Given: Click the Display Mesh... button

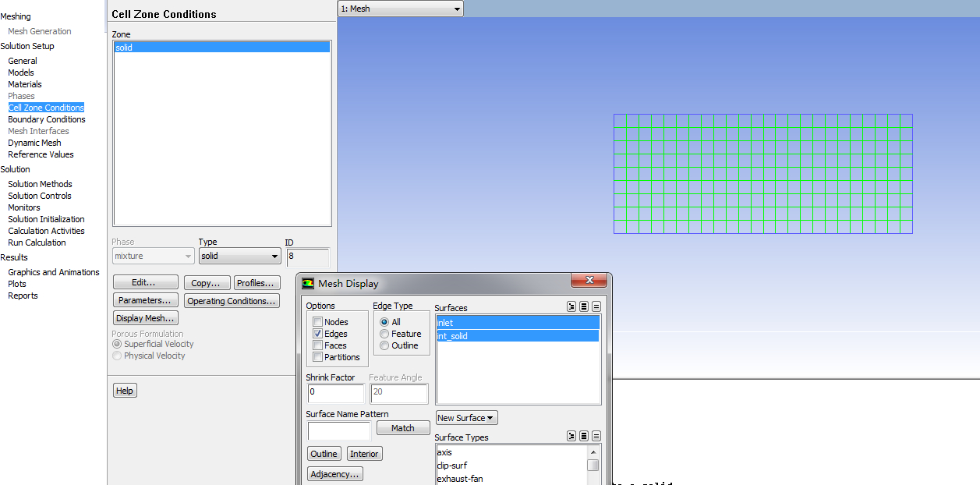Looking at the screenshot, I should [x=146, y=318].
